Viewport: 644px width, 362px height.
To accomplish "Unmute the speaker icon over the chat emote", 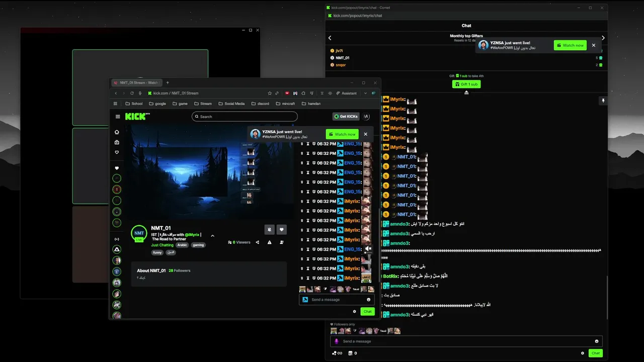I will (x=368, y=248).
